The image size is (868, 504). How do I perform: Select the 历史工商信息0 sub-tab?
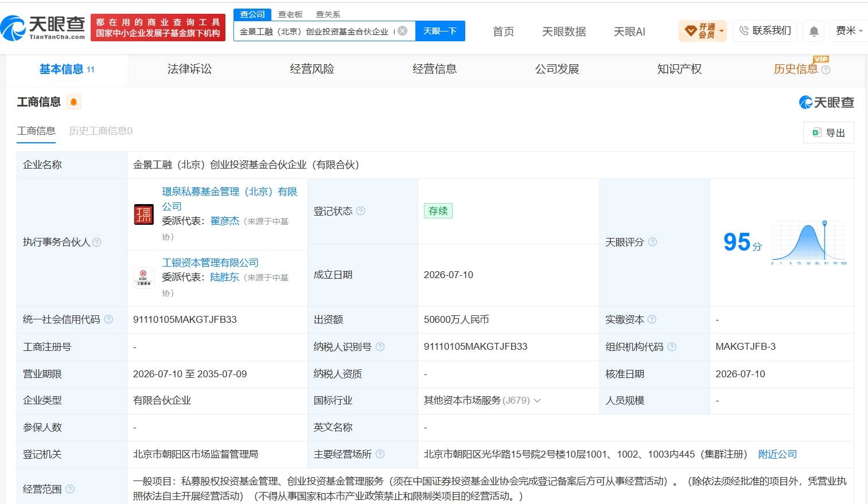tap(100, 131)
